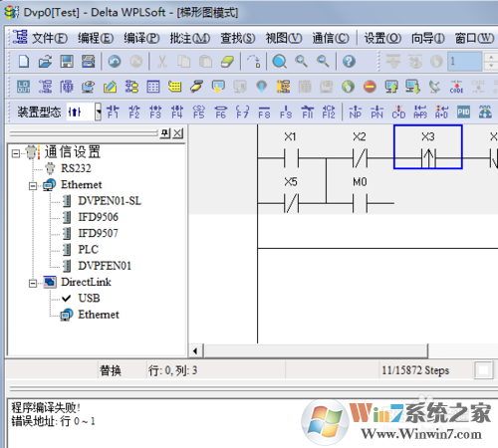Click the CODE compile icon
Image resolution: width=498 pixels, height=448 pixels.
(456, 87)
